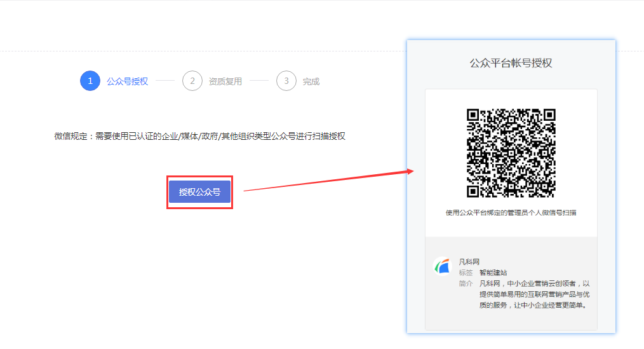Click the 微信规定 requirement notice text
This screenshot has height=349, width=644.
(x=199, y=136)
